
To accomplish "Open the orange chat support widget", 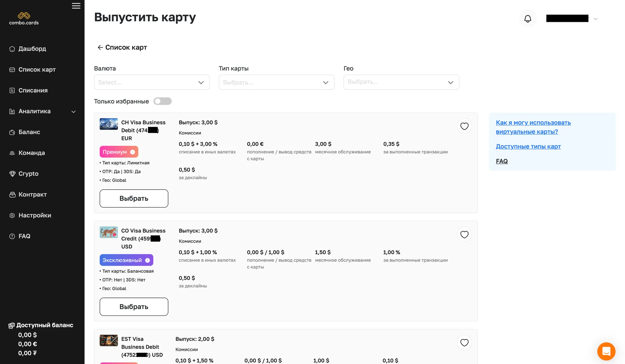I will 606,351.
